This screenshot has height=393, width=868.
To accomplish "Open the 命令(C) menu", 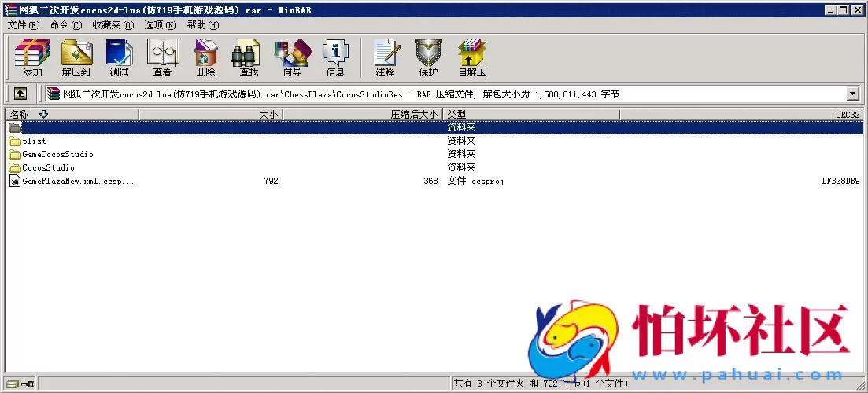I will (x=66, y=25).
